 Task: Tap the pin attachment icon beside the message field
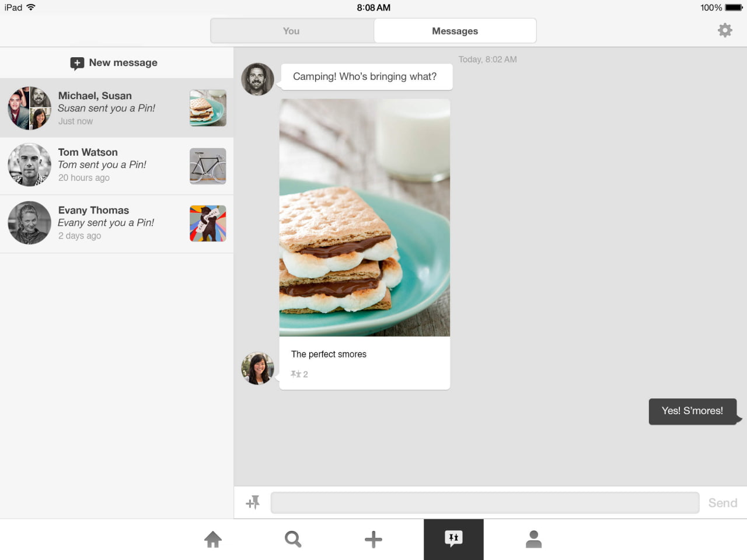(x=252, y=502)
